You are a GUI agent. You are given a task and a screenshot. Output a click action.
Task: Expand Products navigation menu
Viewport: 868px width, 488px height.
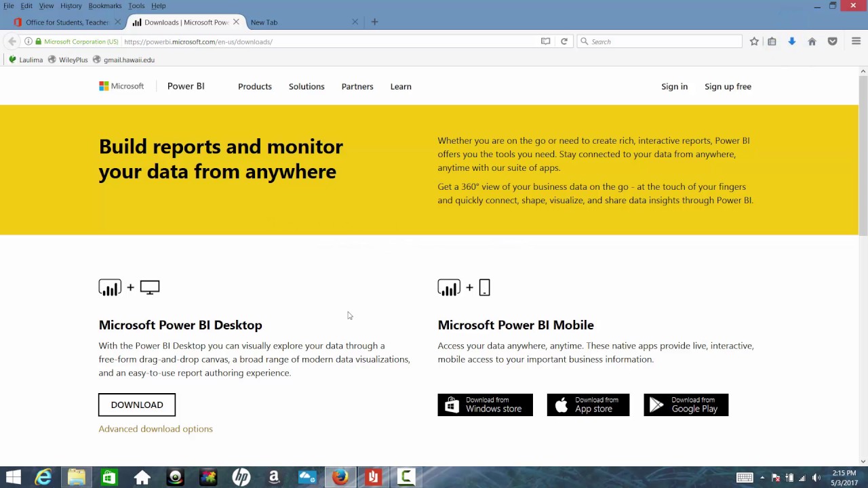[x=255, y=86]
